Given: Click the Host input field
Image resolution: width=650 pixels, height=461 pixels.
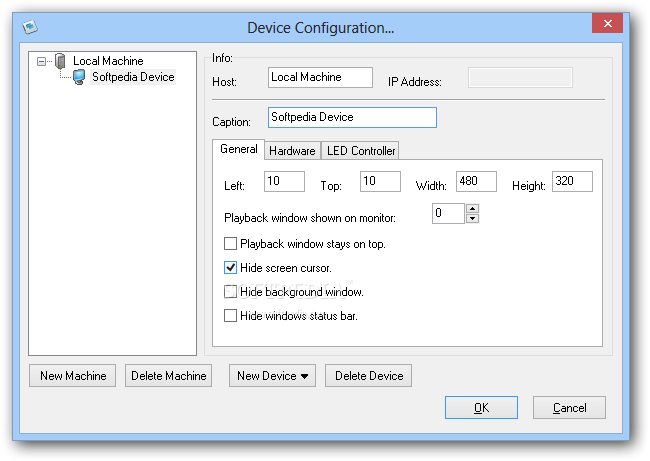Looking at the screenshot, I should (320, 78).
